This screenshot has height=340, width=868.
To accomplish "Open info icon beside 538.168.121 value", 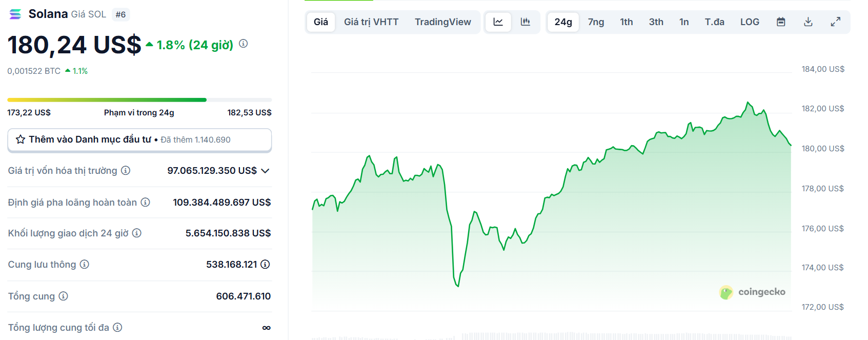I will click(x=265, y=264).
